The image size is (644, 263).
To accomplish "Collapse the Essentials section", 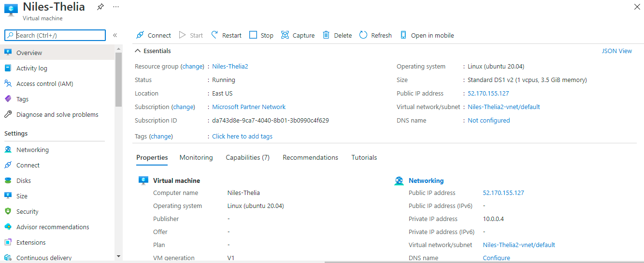I will (x=138, y=51).
